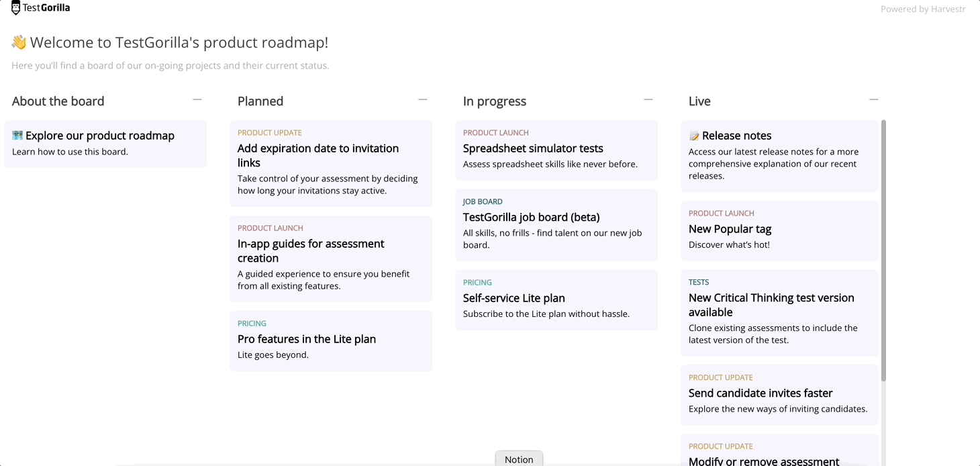Click the Notion tab at bottom
Viewport: 980px width, 466px height.
pos(519,459)
